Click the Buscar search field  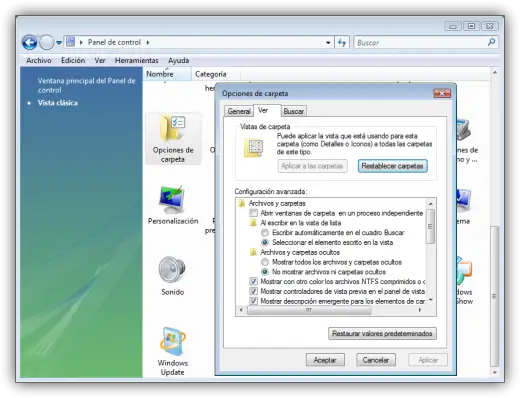[x=421, y=43]
